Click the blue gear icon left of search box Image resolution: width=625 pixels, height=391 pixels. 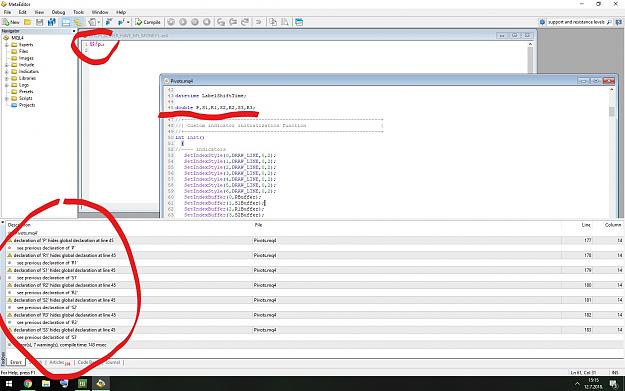click(x=542, y=22)
